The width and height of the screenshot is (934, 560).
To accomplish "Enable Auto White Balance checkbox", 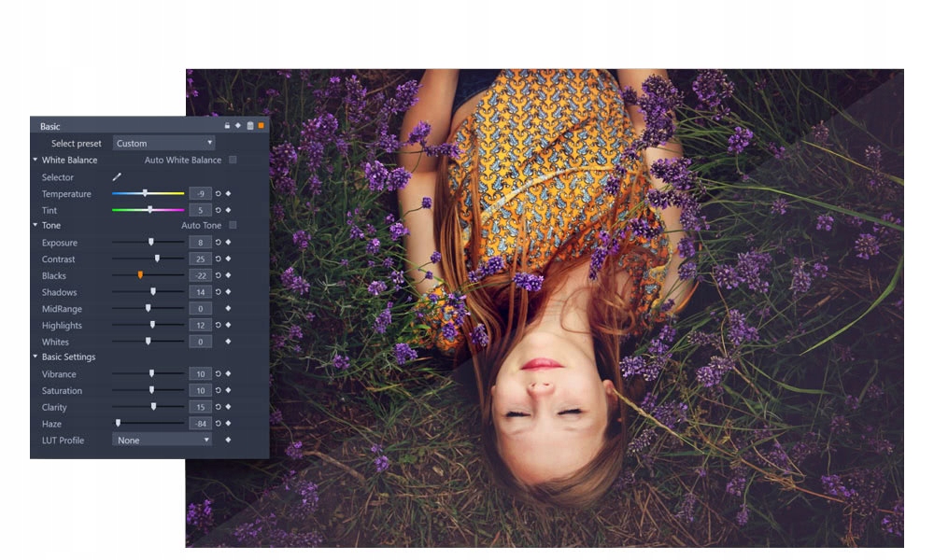I will (x=233, y=161).
